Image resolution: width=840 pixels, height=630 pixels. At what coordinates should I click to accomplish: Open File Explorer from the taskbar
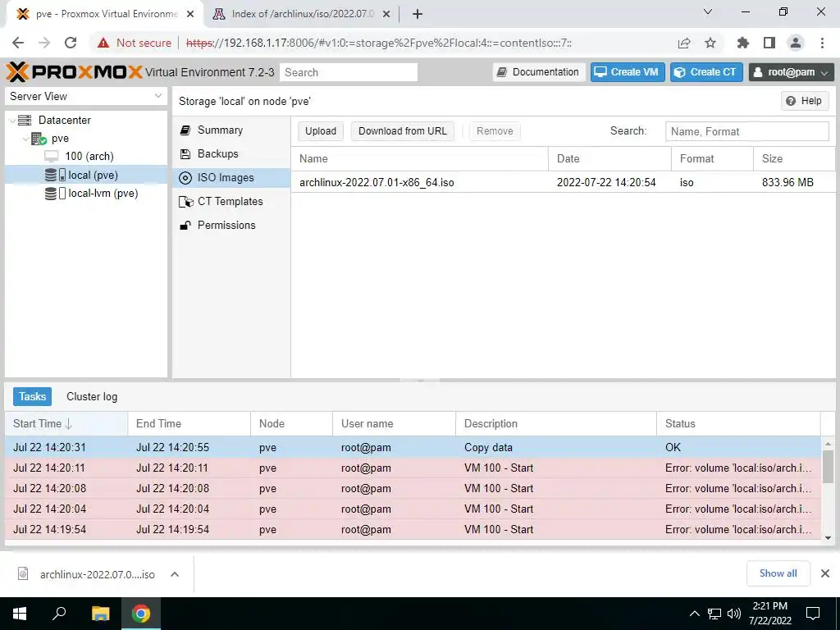100,614
